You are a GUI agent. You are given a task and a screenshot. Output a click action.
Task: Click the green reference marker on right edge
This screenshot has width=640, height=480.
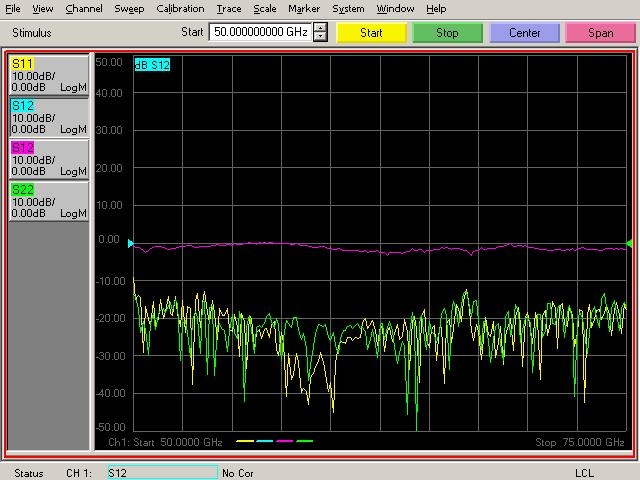click(629, 243)
